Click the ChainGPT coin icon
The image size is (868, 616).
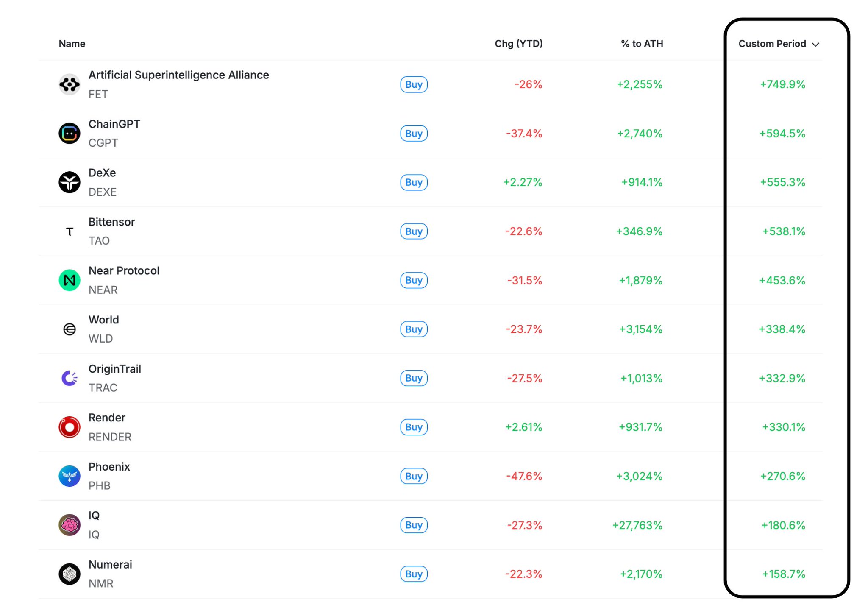coord(70,134)
